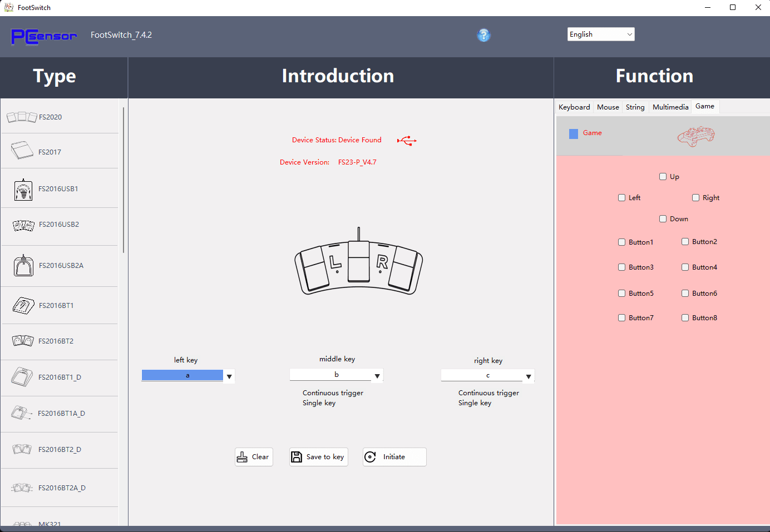The height and width of the screenshot is (532, 770).
Task: Pick the FS2016USB2A device icon
Action: [x=23, y=266]
